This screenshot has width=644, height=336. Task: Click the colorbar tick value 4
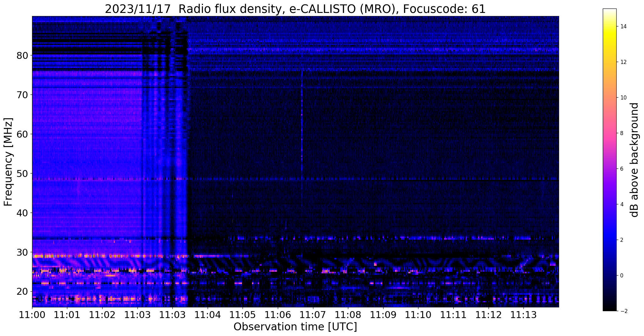(622, 204)
